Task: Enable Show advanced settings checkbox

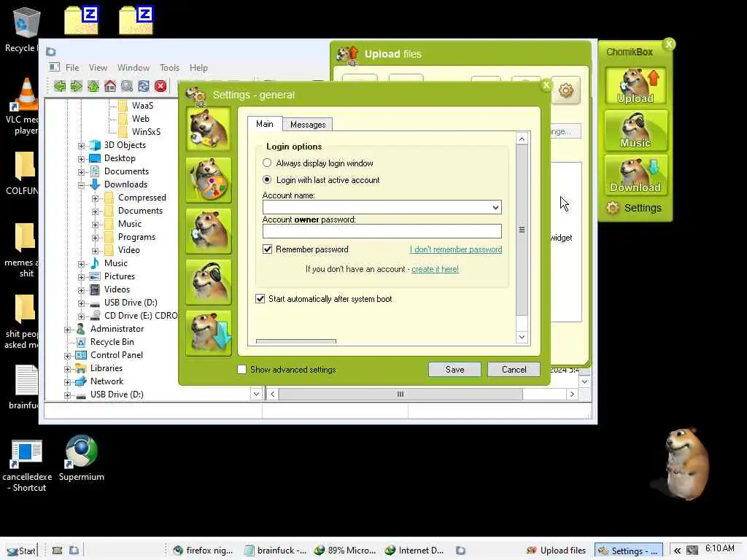Action: pyautogui.click(x=242, y=370)
